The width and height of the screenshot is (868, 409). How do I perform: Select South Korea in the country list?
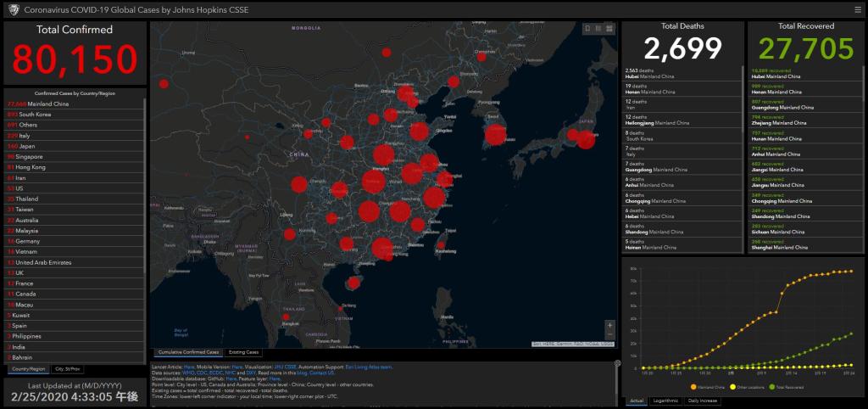click(x=34, y=114)
